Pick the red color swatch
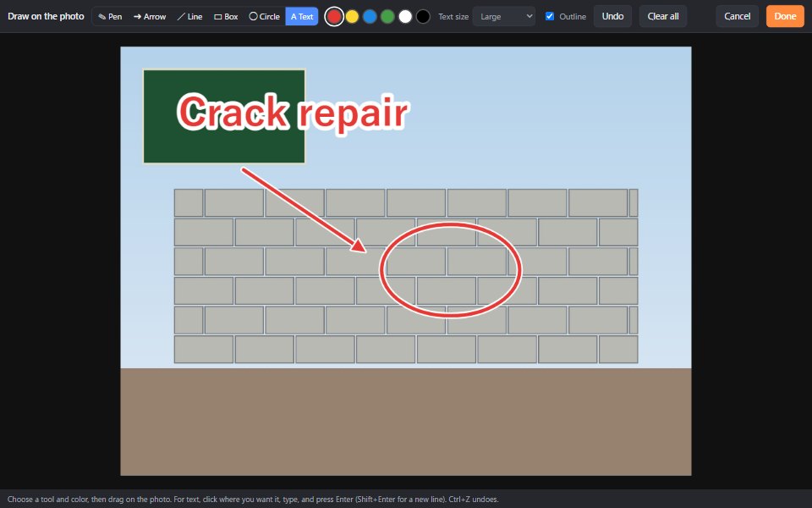The width and height of the screenshot is (812, 508). [334, 17]
